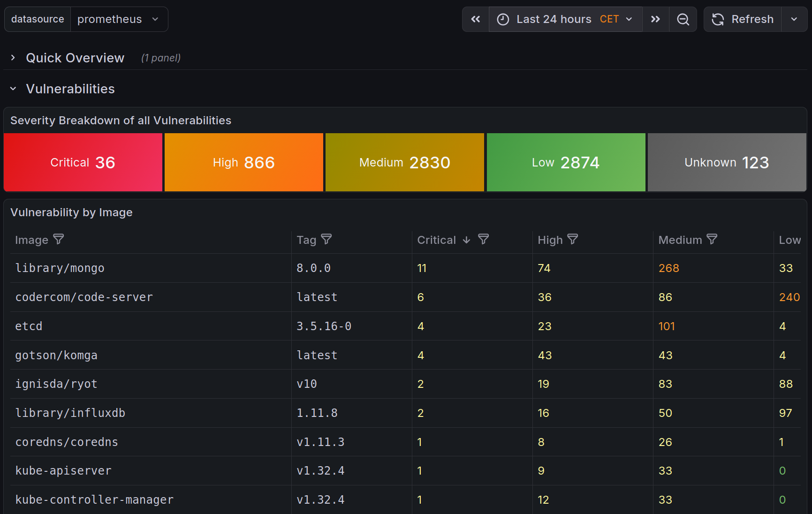Screen dimensions: 812x514
Task: Click the zoom out time range icon
Action: [x=683, y=19]
